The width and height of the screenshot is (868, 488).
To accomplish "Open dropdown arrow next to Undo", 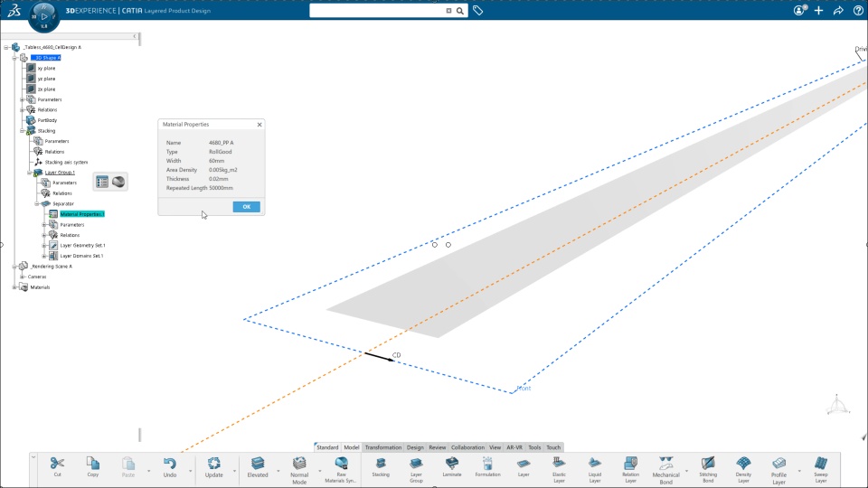I will (x=191, y=471).
